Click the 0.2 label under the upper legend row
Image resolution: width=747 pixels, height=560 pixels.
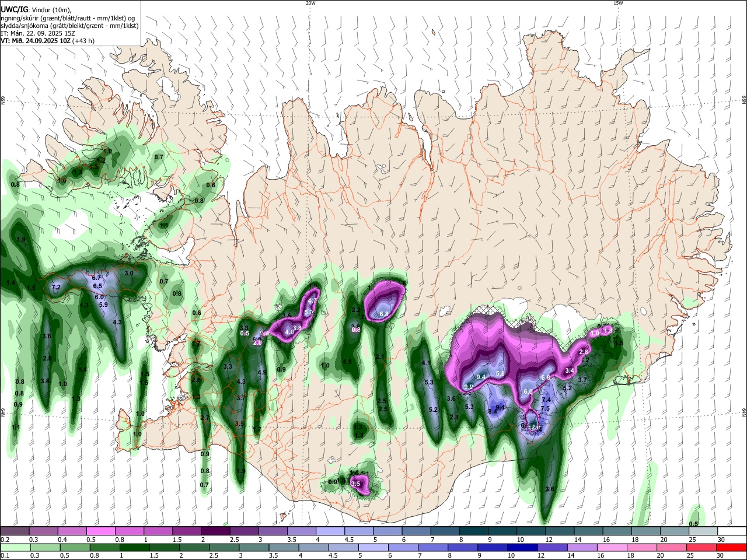pos(5,540)
